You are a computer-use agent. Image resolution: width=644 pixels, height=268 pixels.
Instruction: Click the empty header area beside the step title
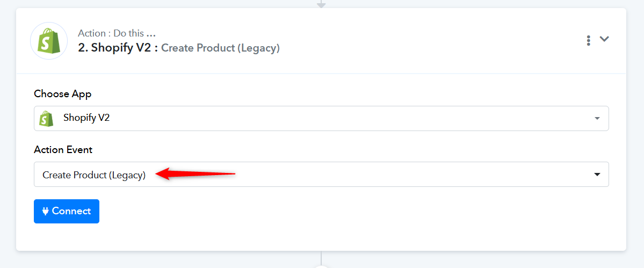point(431,41)
